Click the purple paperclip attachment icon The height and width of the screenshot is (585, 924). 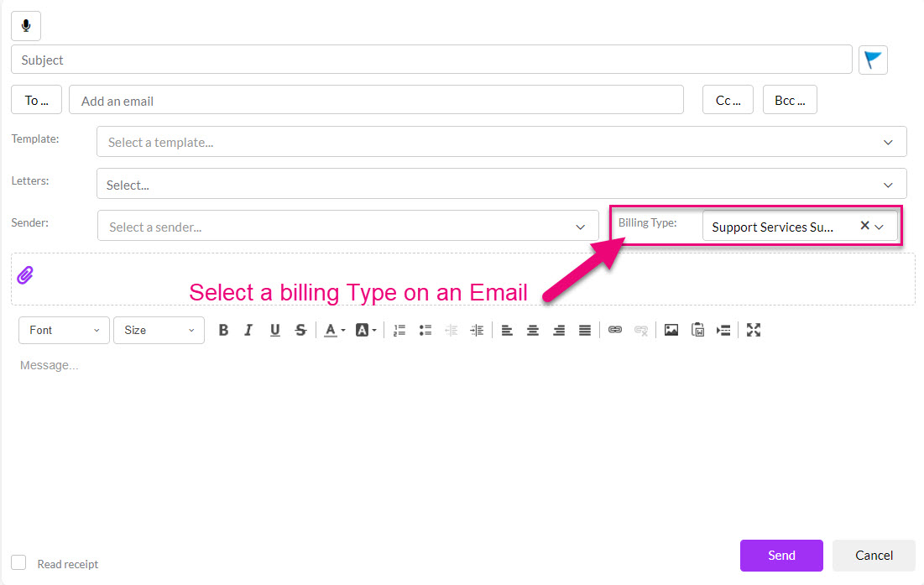(x=25, y=275)
